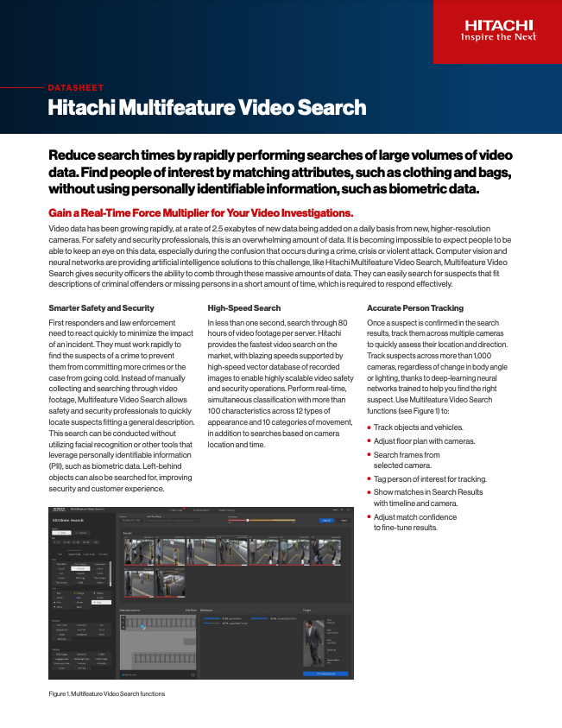This screenshot has width=562, height=728.
Task: Select the Male gender option
Action: (64, 533)
